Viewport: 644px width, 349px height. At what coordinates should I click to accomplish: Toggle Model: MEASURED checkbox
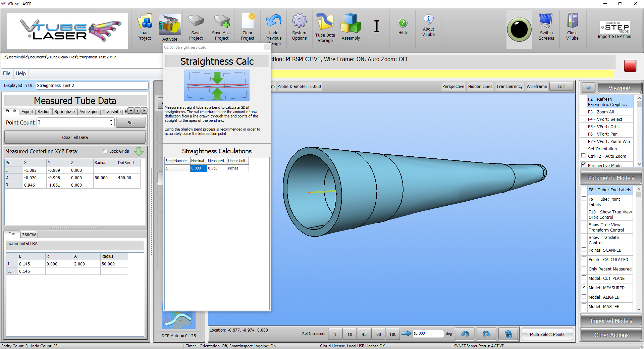tap(584, 287)
